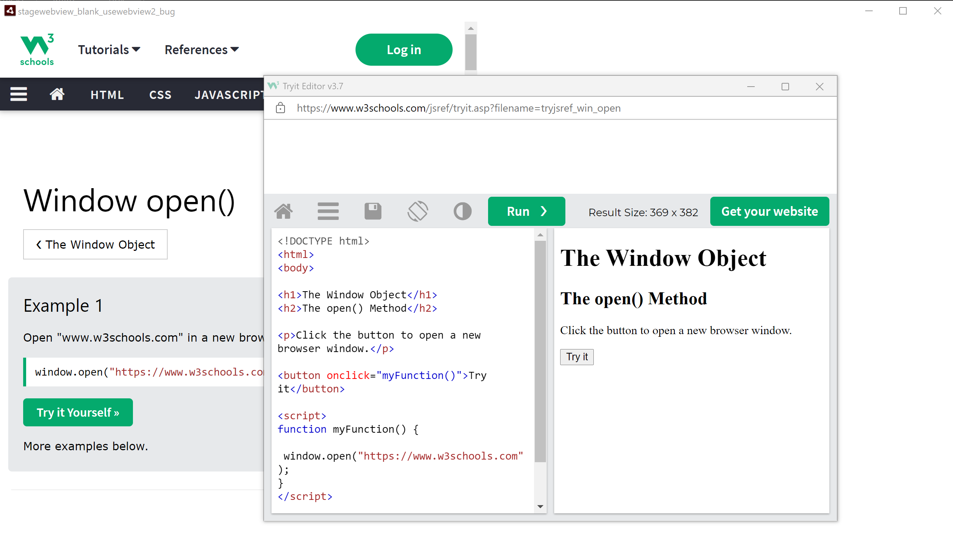Open the JAVASCRIPT tab in navbar
The image size is (953, 560).
[229, 94]
